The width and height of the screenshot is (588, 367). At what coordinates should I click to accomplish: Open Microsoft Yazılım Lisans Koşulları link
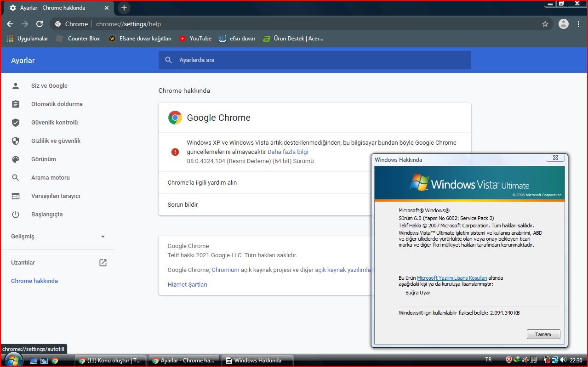(x=452, y=278)
